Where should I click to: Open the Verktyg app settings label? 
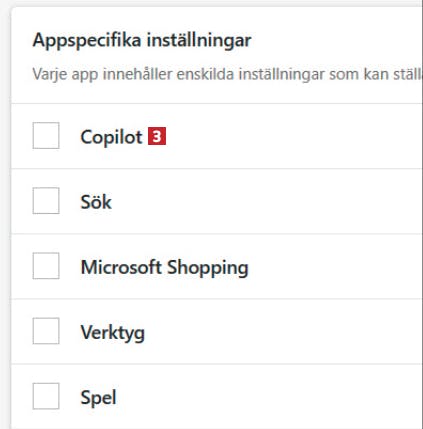coord(113,333)
